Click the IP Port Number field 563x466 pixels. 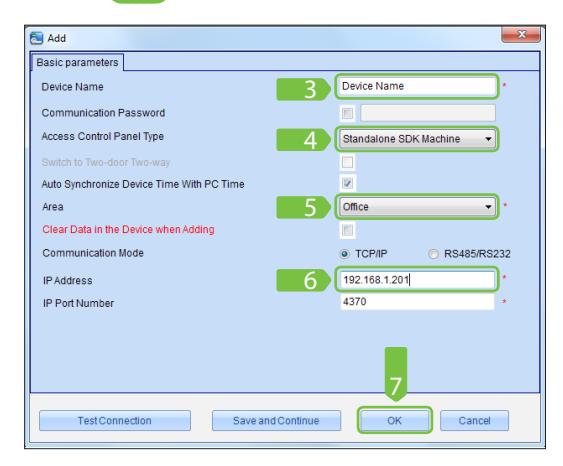(x=417, y=302)
